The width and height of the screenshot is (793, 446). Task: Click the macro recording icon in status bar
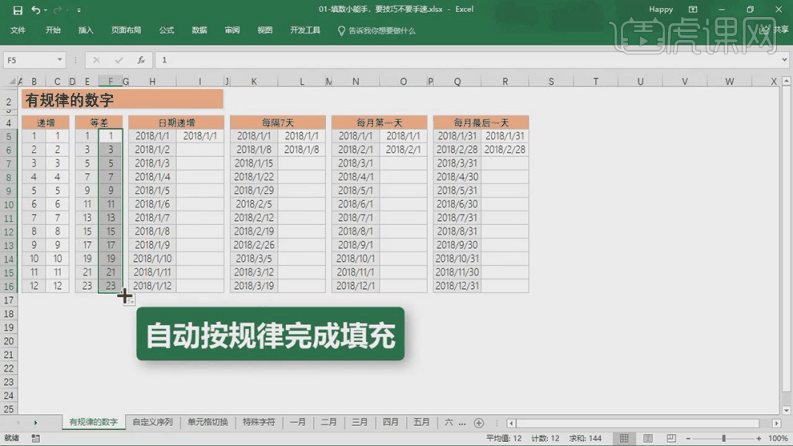pos(35,438)
